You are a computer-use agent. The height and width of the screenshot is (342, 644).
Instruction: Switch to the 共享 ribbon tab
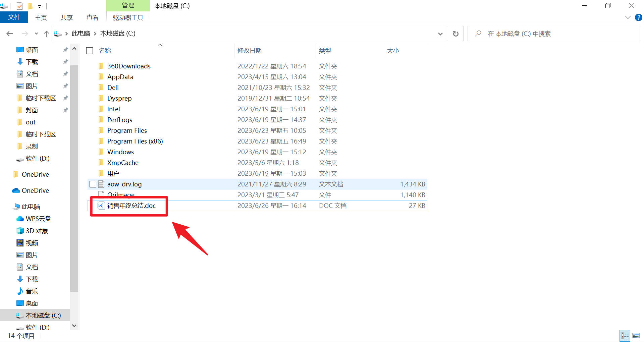click(66, 17)
